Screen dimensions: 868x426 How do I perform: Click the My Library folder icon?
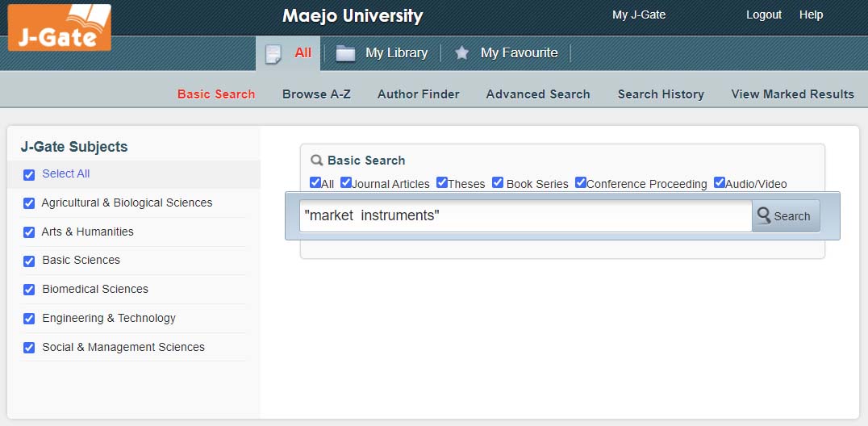pos(345,53)
